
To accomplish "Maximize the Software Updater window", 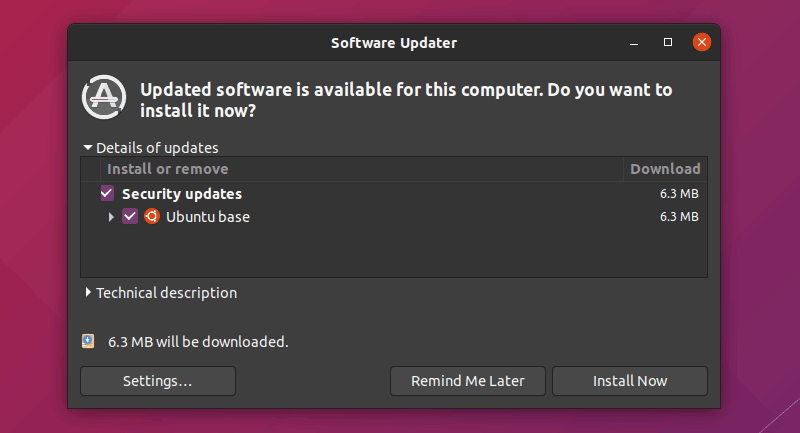I will (x=668, y=43).
